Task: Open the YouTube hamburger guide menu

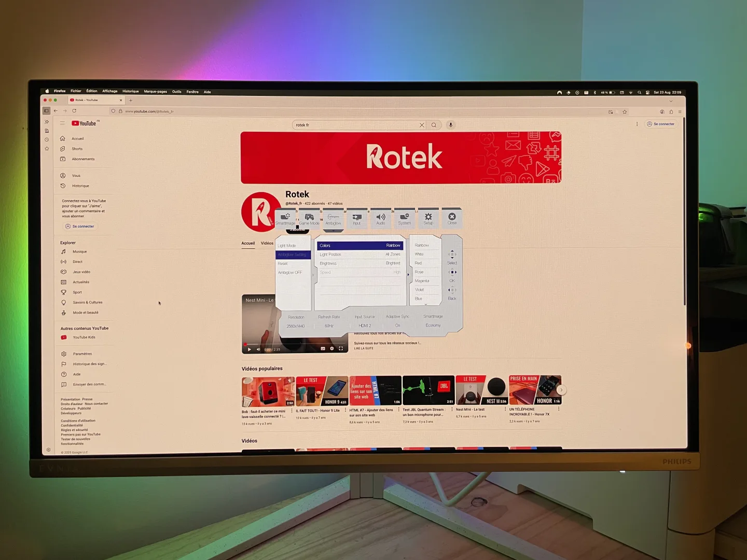Action: (62, 123)
